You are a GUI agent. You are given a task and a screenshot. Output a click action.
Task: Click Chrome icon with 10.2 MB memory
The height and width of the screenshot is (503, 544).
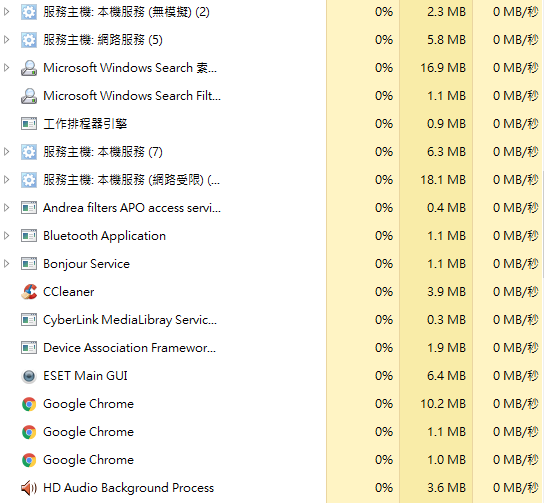(x=29, y=404)
